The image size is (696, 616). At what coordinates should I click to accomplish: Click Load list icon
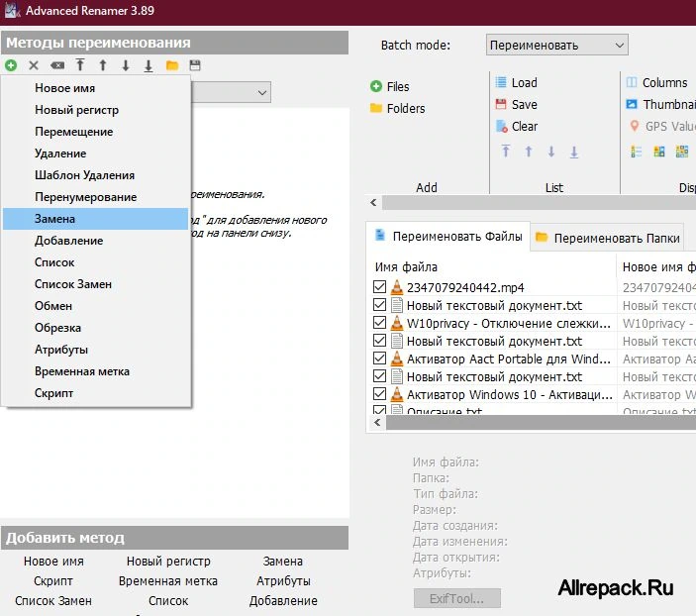tap(516, 82)
